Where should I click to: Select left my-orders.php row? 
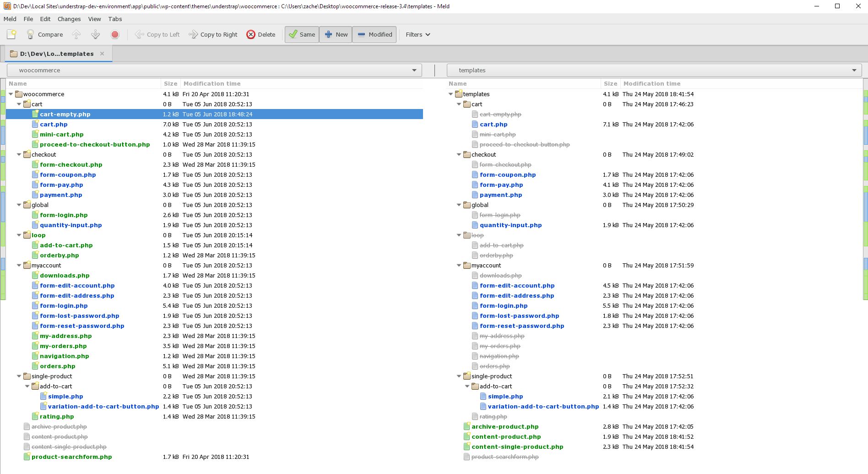pos(214,346)
